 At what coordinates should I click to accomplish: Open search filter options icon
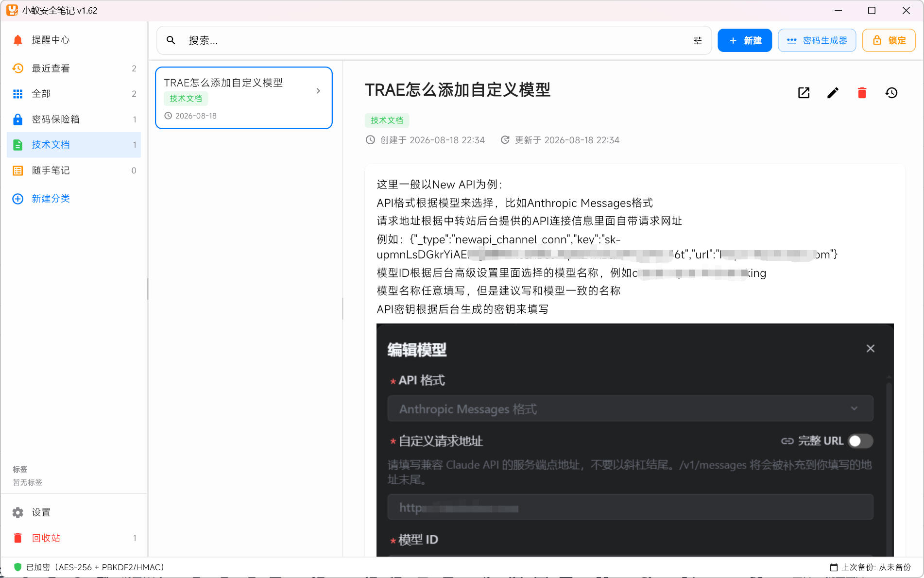[x=698, y=40]
